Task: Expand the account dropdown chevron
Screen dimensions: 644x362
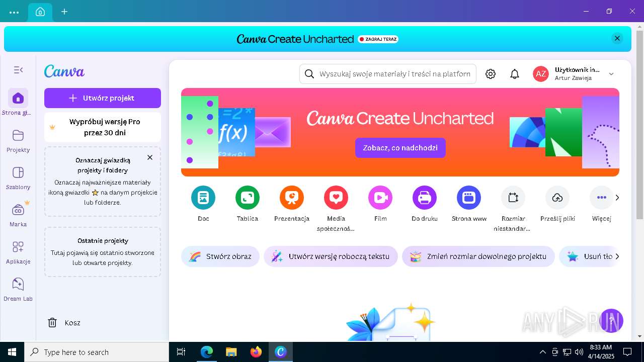Action: click(611, 74)
